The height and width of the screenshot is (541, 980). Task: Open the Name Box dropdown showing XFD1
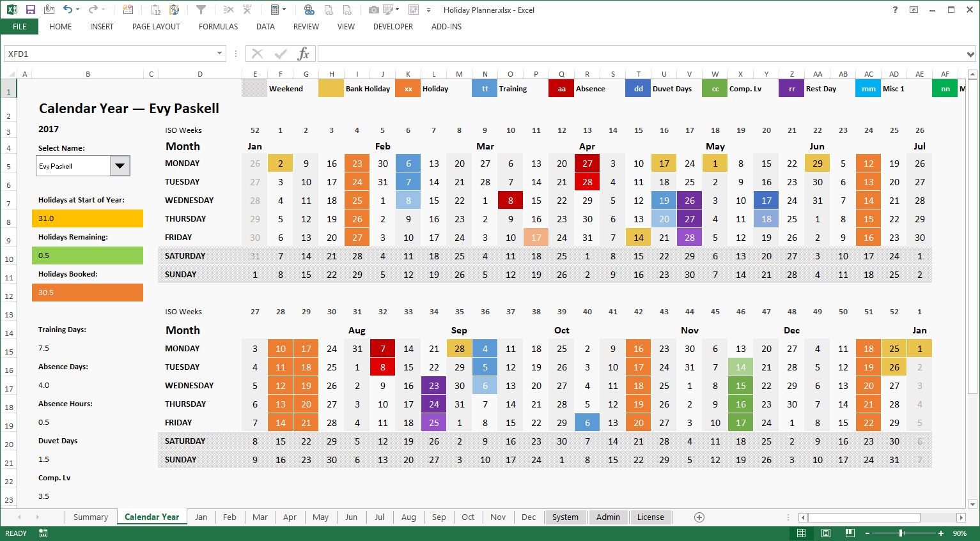click(x=220, y=54)
